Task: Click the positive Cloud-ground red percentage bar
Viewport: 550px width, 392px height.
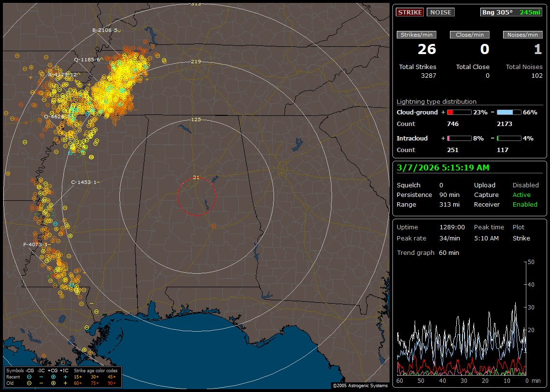Action: [x=459, y=112]
